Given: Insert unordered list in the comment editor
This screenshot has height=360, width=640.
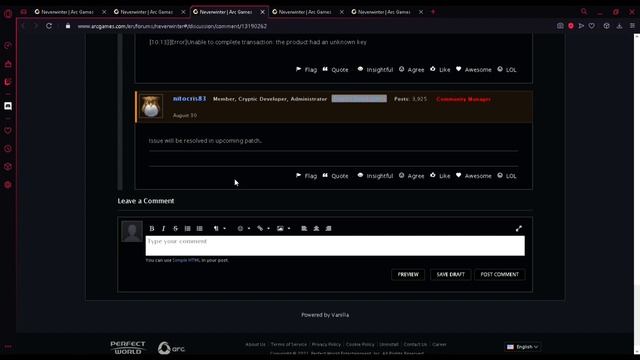Looking at the screenshot, I should coord(200,229).
